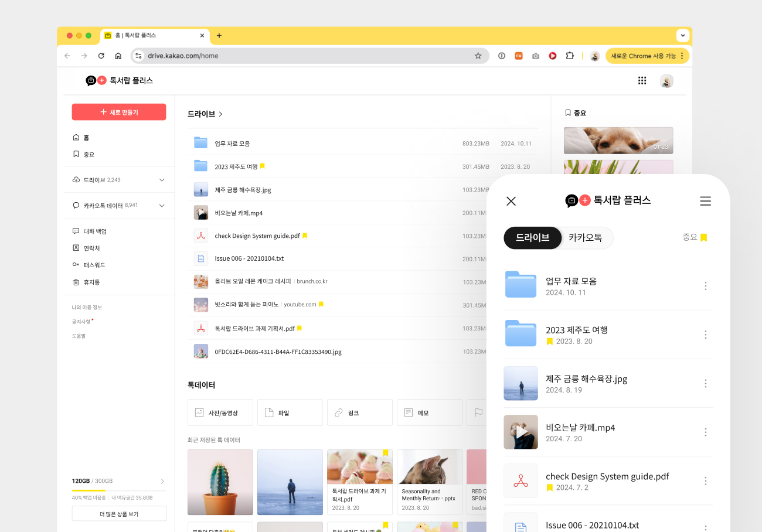Open the 파일 category
The height and width of the screenshot is (532, 762).
coord(290,412)
